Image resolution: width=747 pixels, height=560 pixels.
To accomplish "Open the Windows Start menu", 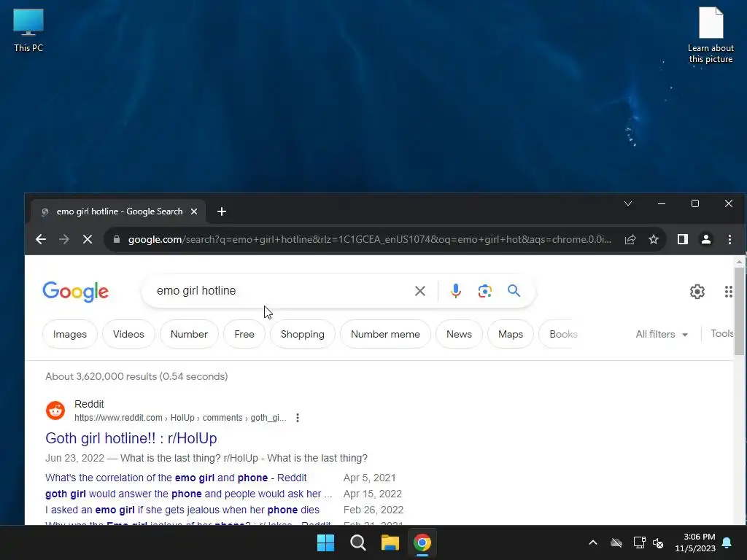I will (x=326, y=542).
